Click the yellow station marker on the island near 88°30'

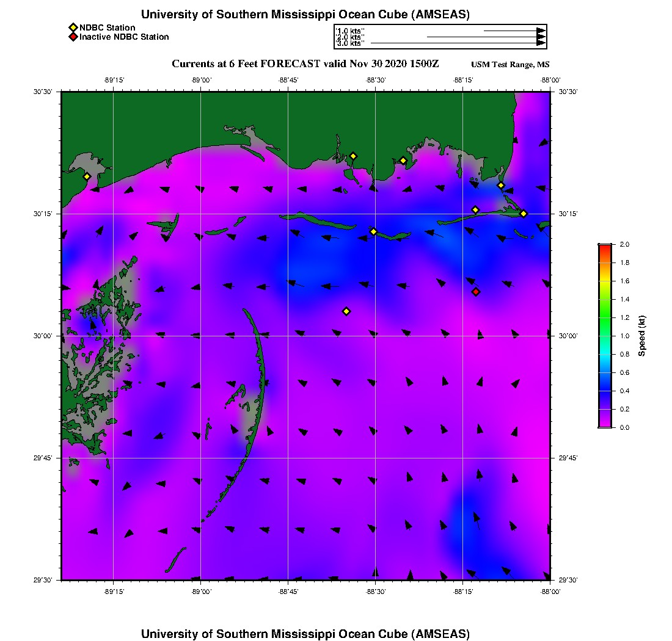[374, 231]
